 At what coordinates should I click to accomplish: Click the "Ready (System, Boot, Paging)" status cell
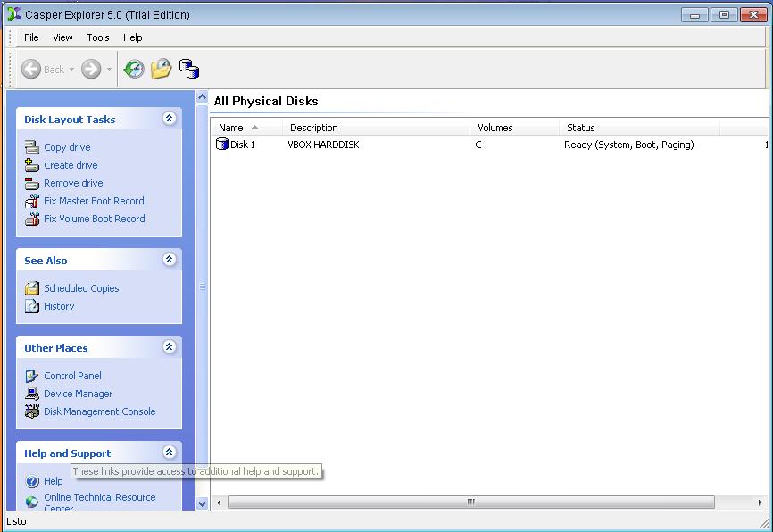click(x=629, y=145)
